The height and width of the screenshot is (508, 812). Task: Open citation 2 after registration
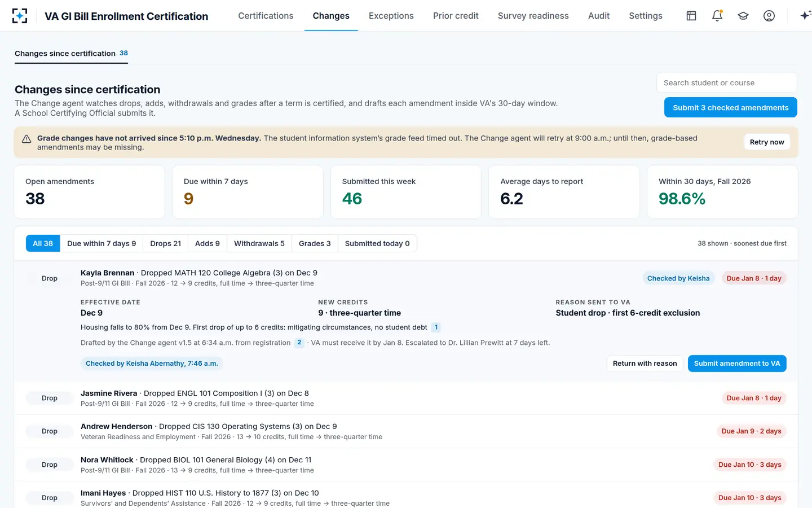[x=299, y=343]
